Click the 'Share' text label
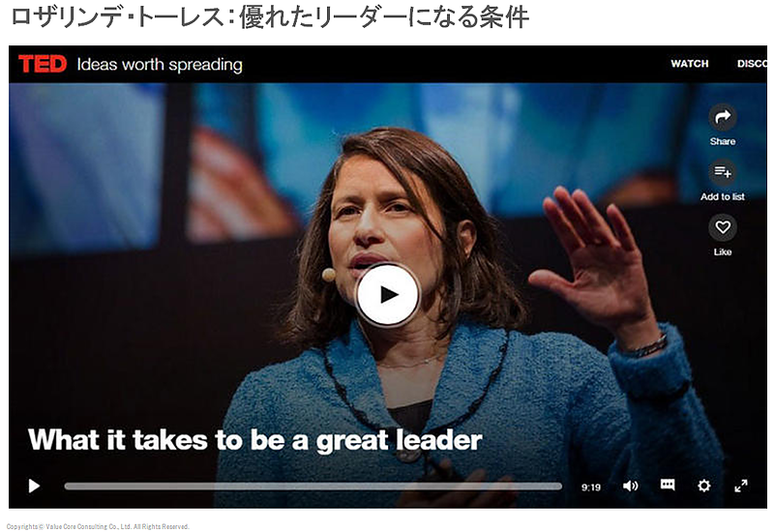Viewport: 774px width, 532px height. point(723,141)
